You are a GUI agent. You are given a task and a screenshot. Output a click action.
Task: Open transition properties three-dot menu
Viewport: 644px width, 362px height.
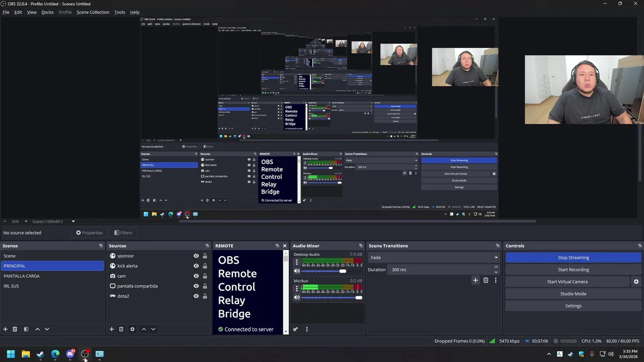[496, 281]
